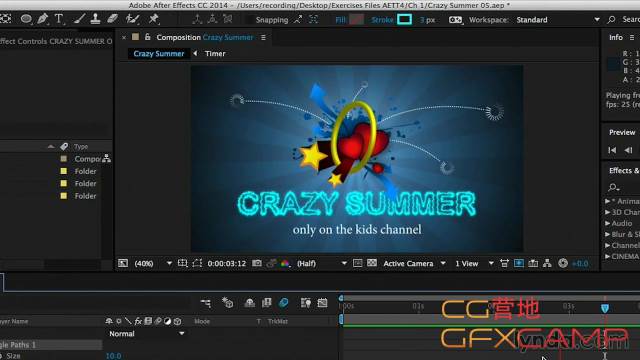Select the World Axis Mode icon
640x360 pixels.
pos(212,19)
